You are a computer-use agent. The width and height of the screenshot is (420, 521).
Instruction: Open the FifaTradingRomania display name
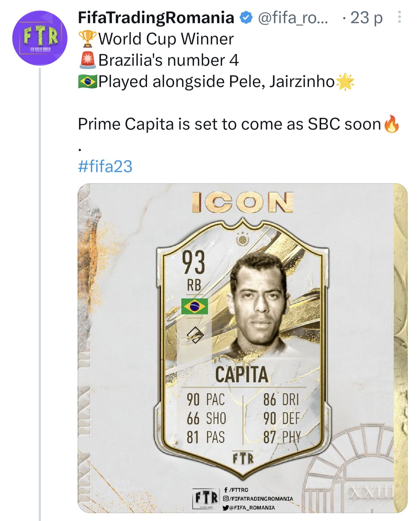point(156,17)
